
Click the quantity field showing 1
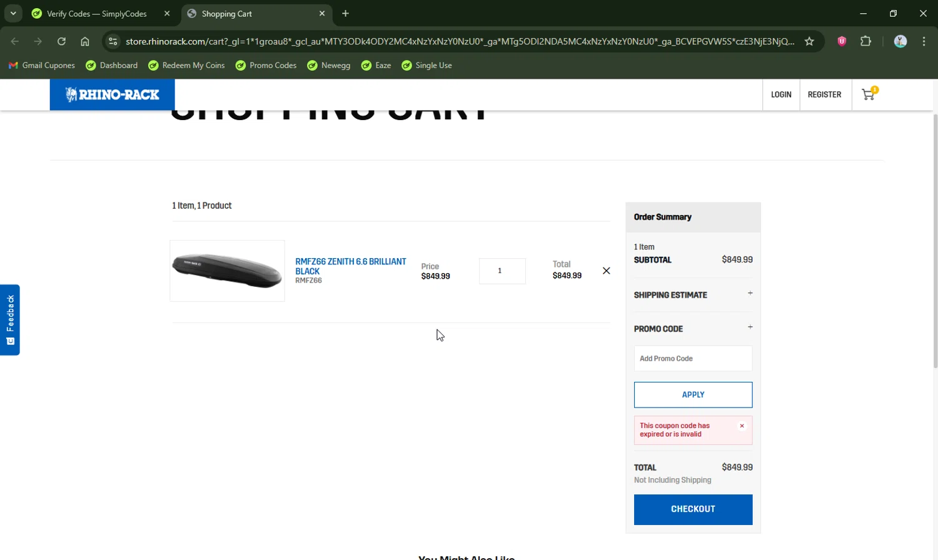click(502, 271)
